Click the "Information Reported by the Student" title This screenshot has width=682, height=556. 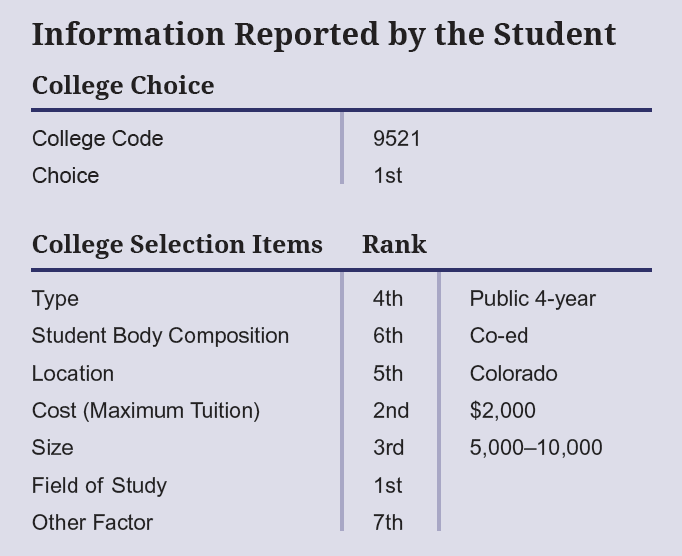(323, 34)
